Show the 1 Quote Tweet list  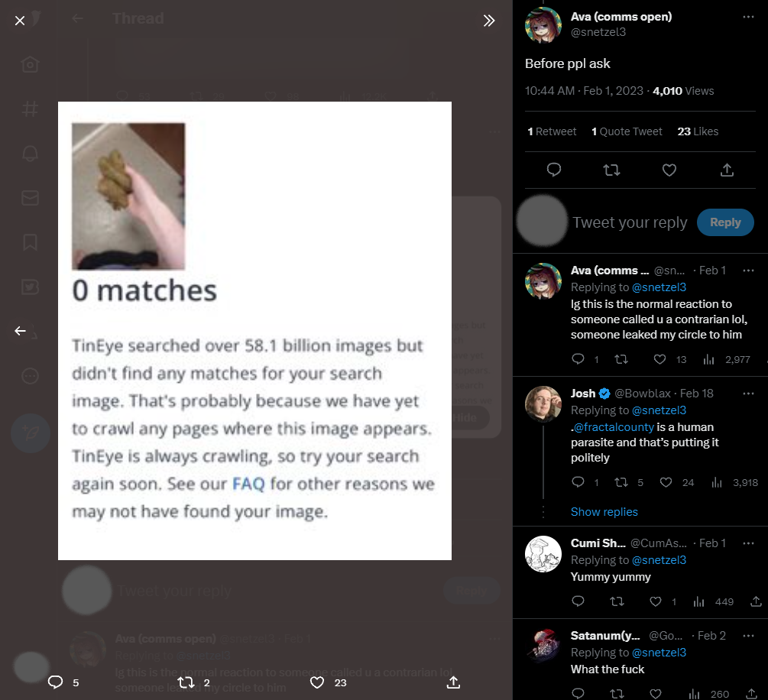click(x=627, y=131)
